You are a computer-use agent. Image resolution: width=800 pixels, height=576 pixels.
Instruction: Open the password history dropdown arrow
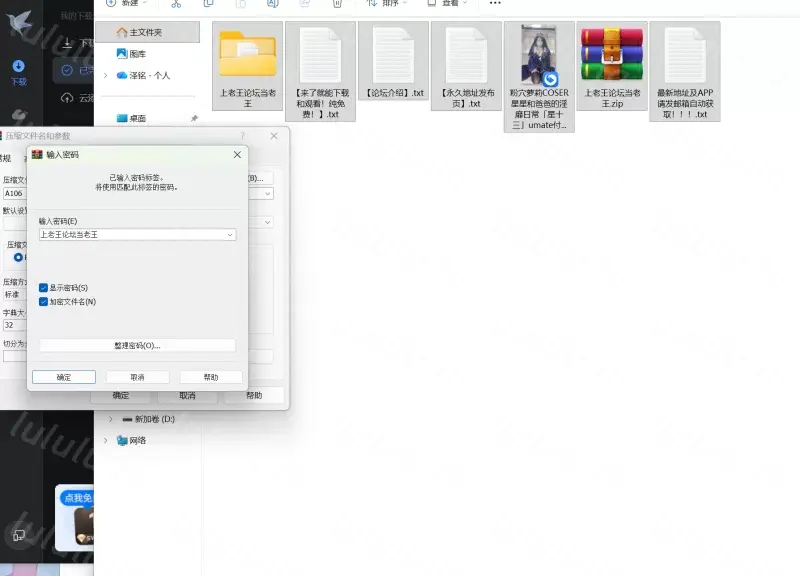click(230, 235)
